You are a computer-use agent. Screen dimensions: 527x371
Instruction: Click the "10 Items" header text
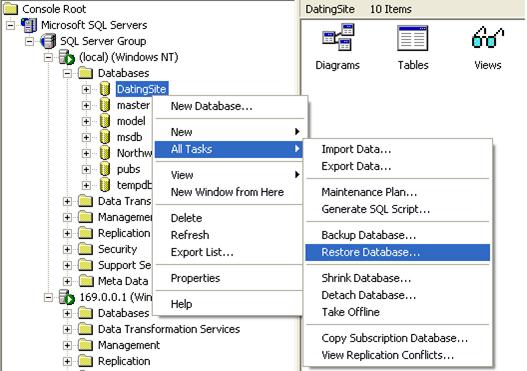(x=391, y=9)
